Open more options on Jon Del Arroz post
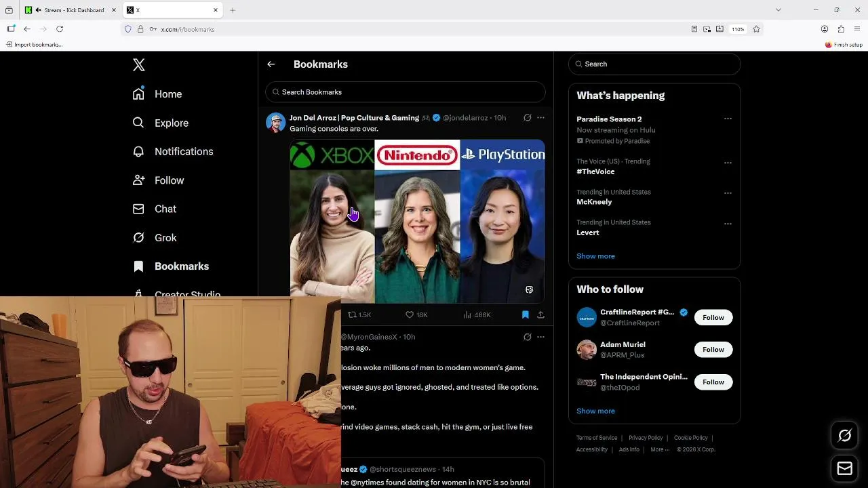This screenshot has height=488, width=868. pos(540,118)
